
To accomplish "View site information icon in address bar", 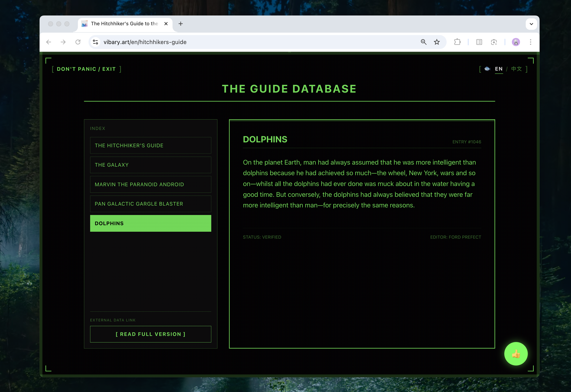I will tap(96, 42).
